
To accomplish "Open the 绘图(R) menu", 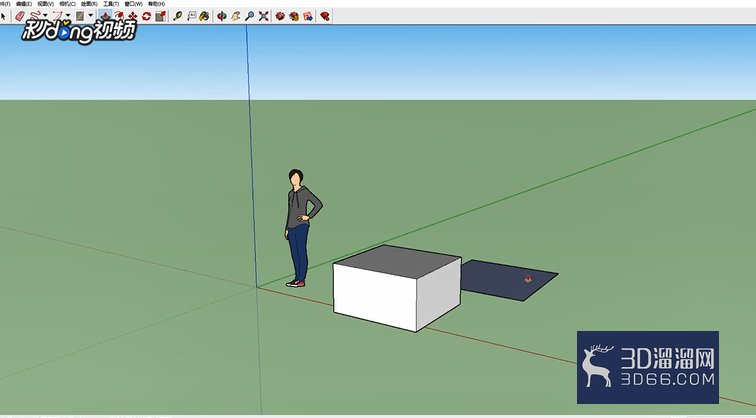I will point(89,3).
